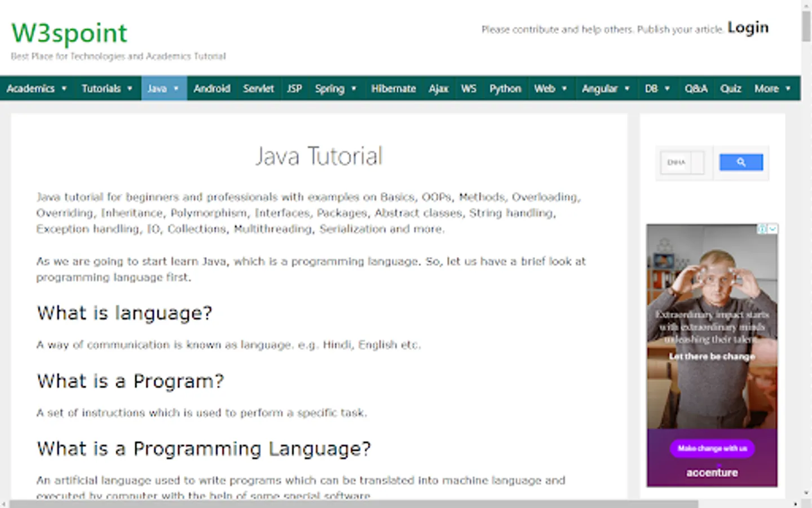812x508 pixels.
Task: Go to the Python menu item
Action: click(505, 89)
